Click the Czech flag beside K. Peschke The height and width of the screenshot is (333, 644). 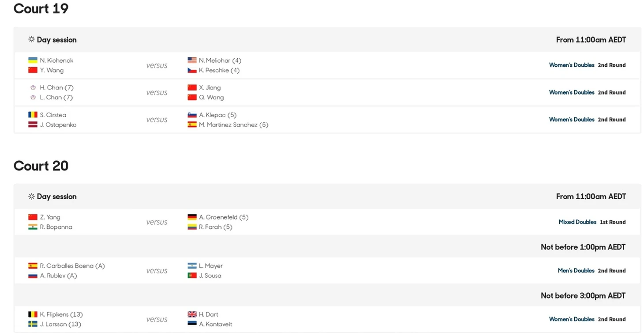(192, 70)
